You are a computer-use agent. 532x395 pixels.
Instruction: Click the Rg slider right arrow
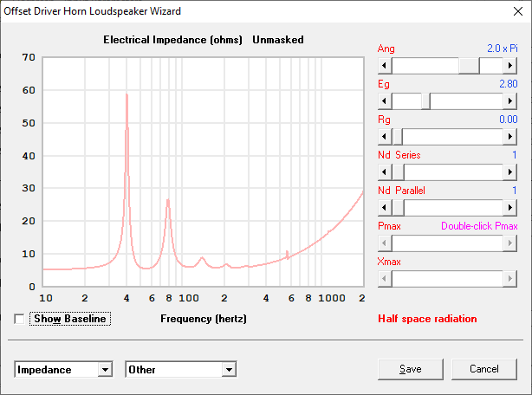point(510,137)
